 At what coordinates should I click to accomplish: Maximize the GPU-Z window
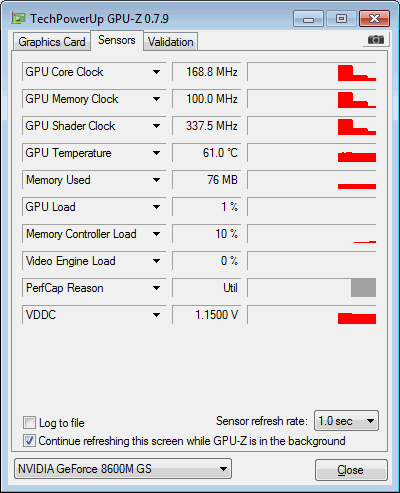[341, 19]
